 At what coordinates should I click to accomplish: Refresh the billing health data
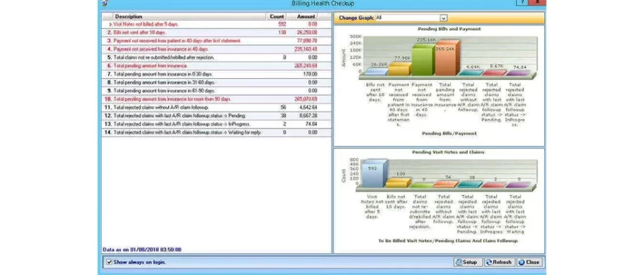coord(499,262)
